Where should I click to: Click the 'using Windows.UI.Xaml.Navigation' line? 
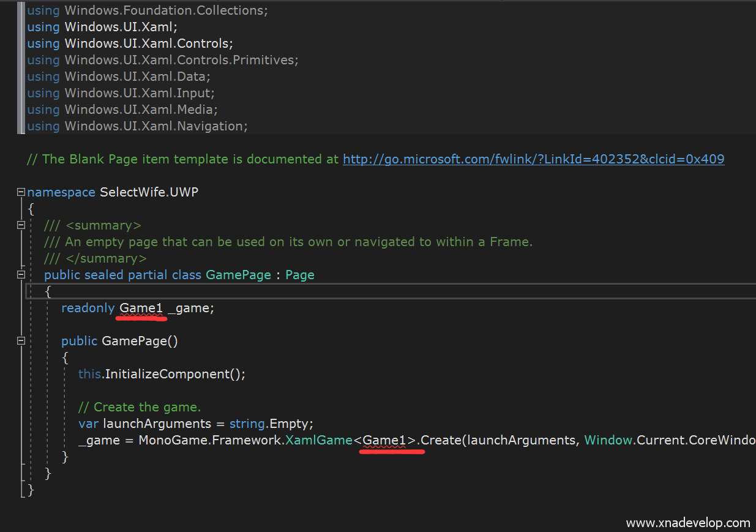tap(137, 126)
